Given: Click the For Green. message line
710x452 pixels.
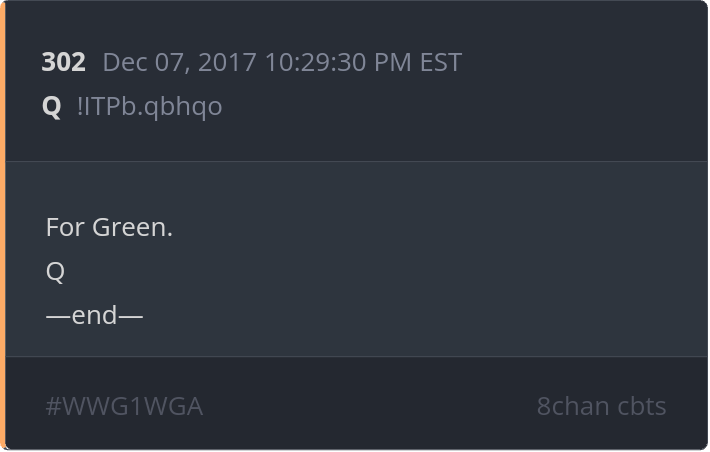Looking at the screenshot, I should [109, 227].
